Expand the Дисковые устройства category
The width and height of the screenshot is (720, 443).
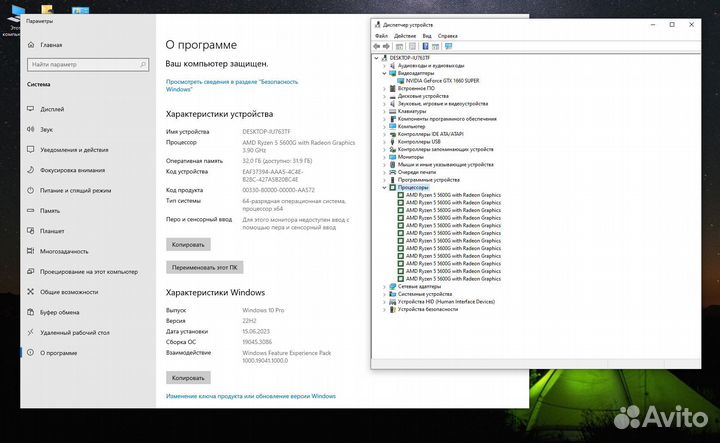click(384, 96)
